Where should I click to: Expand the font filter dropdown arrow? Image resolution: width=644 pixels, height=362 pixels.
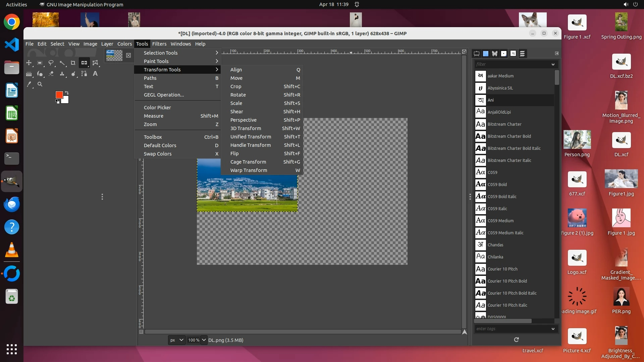553,64
